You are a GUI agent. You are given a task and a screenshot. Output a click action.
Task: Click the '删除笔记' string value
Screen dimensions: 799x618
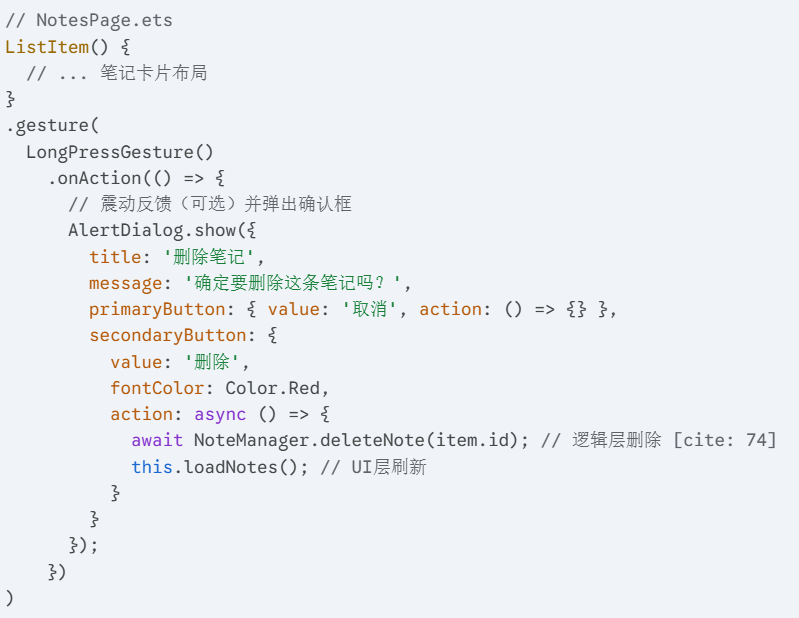(208, 256)
